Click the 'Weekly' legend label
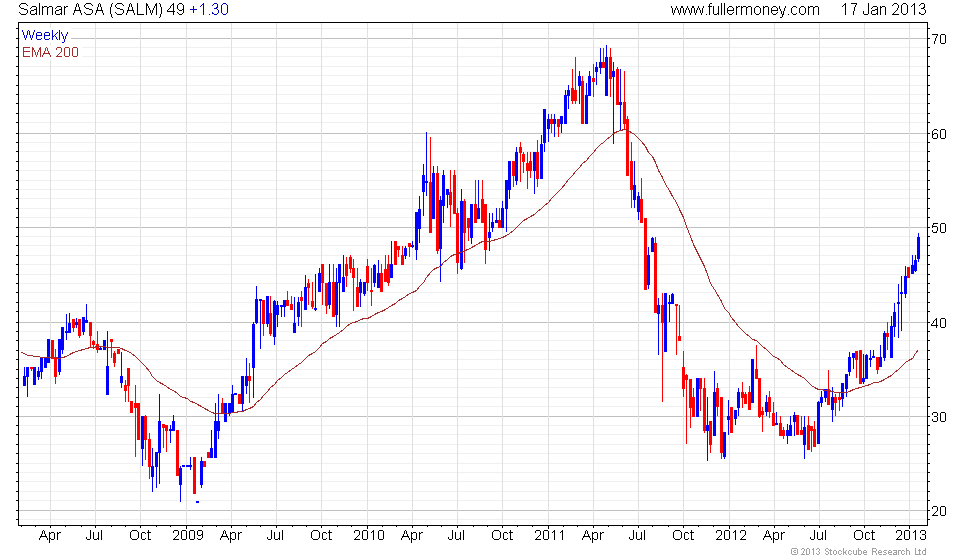Image resolution: width=980 pixels, height=560 pixels. coord(45,35)
